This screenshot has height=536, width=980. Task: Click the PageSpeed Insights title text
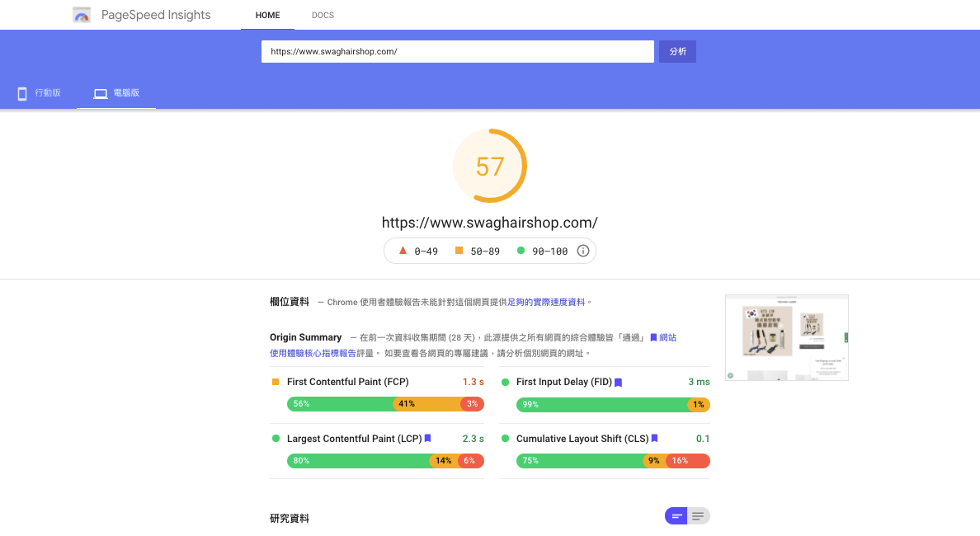click(x=156, y=15)
